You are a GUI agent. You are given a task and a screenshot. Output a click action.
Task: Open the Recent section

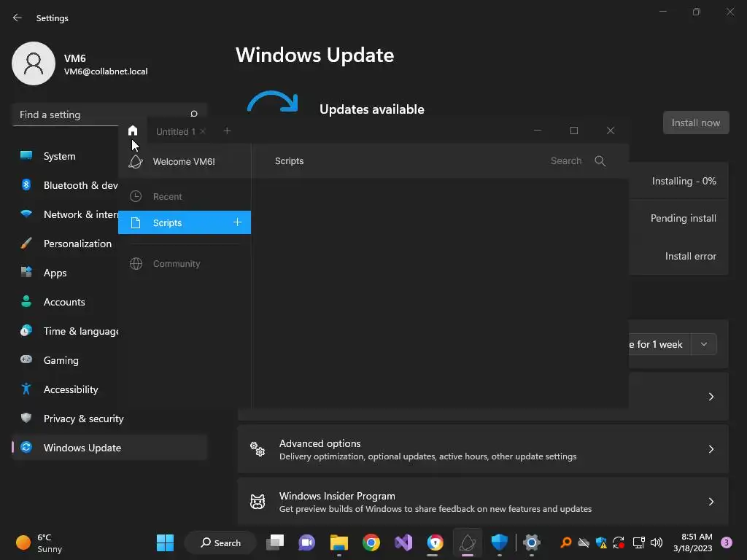[x=185, y=196]
